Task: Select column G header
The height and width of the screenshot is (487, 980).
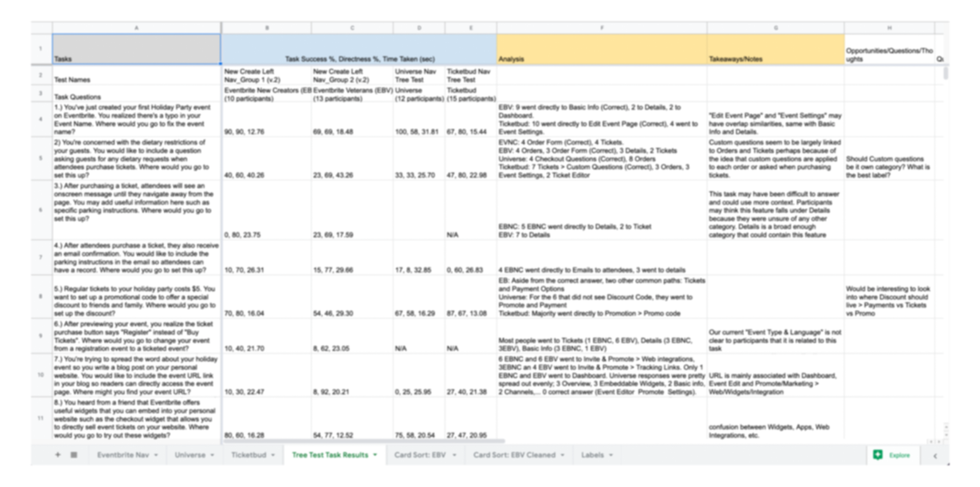Action: pos(775,28)
